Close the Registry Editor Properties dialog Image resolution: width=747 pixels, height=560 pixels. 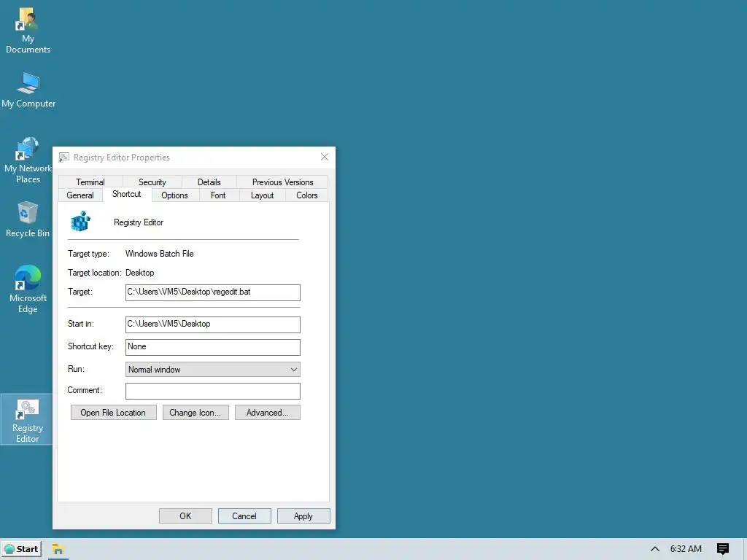click(325, 157)
